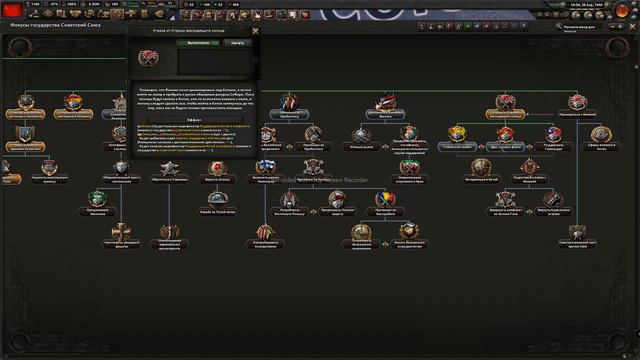Toggle the first focus filter icon in the header row
640x360 pixels.
422,27
